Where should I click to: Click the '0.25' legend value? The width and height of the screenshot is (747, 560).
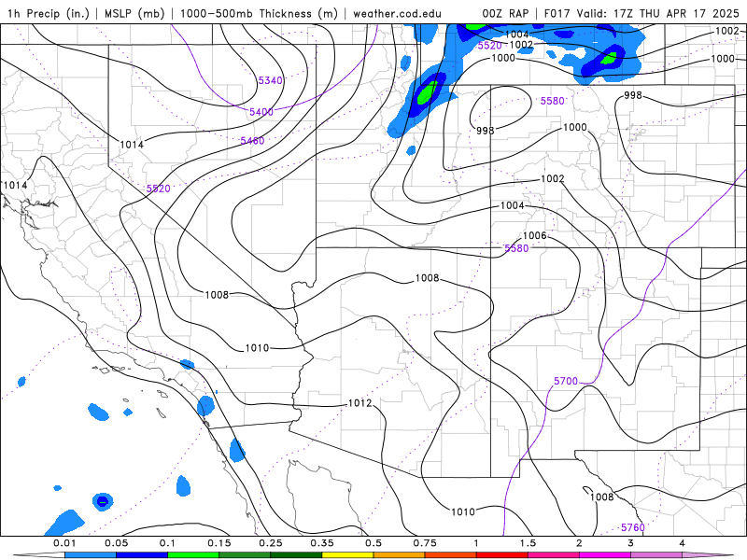point(271,543)
